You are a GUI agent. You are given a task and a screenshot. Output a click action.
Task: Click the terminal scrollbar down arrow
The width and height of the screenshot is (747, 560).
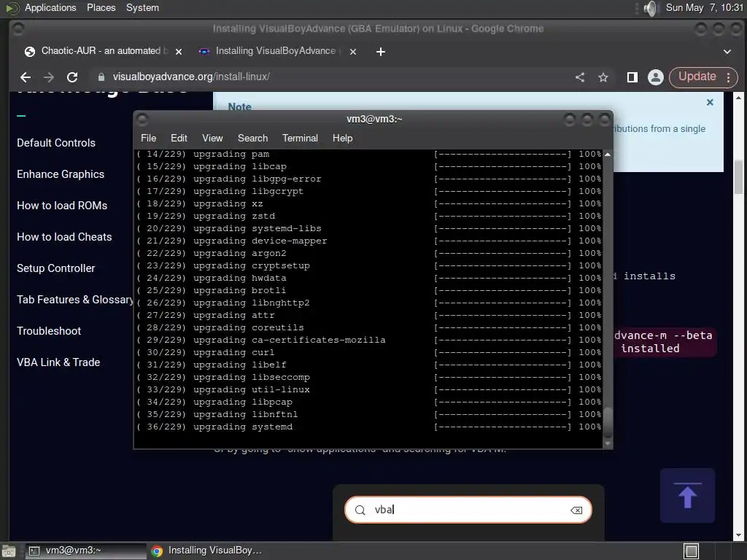point(608,443)
